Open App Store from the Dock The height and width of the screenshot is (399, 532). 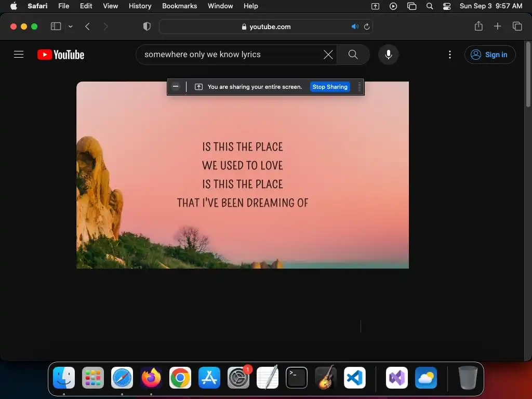coord(209,377)
